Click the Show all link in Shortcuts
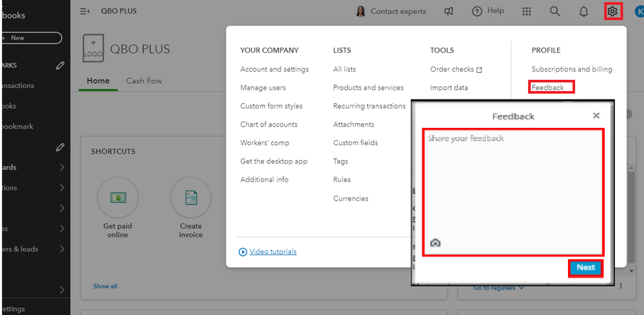Viewport: 644px width, 315px height. tap(105, 286)
